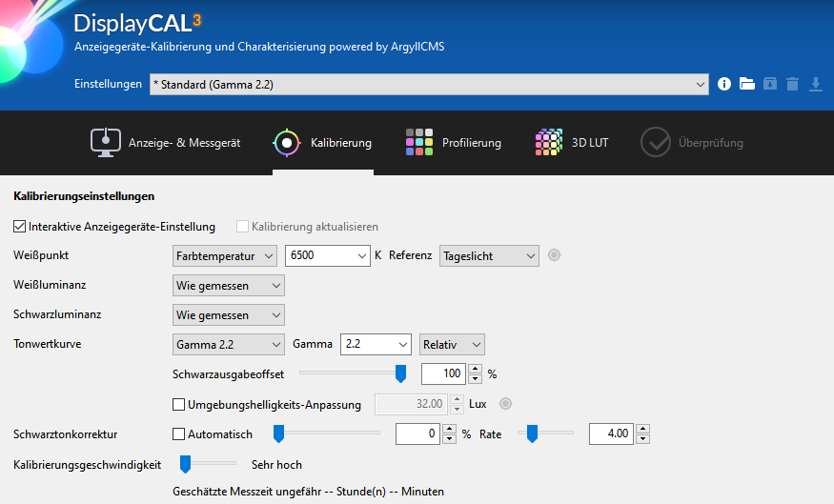Click the 32.00 Lux input field
Screen dimensions: 834x504
411,404
